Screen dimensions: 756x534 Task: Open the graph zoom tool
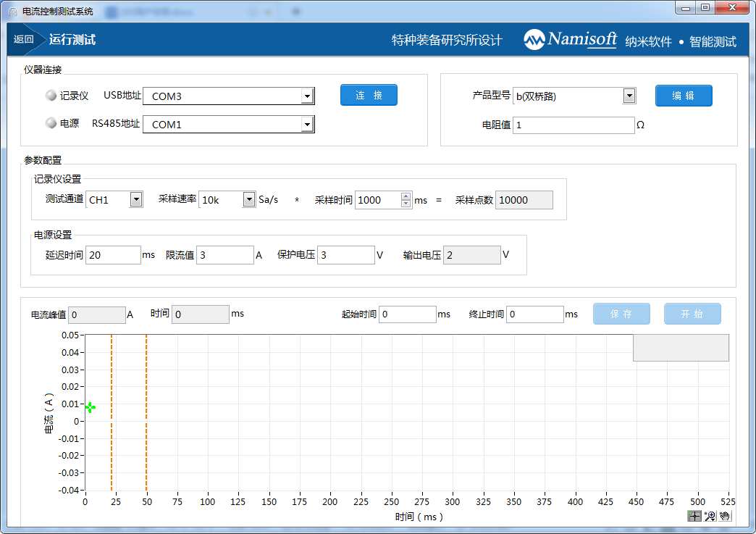tap(710, 516)
